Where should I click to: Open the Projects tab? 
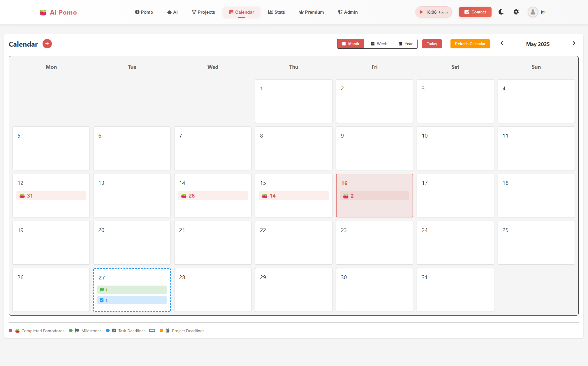pos(203,12)
